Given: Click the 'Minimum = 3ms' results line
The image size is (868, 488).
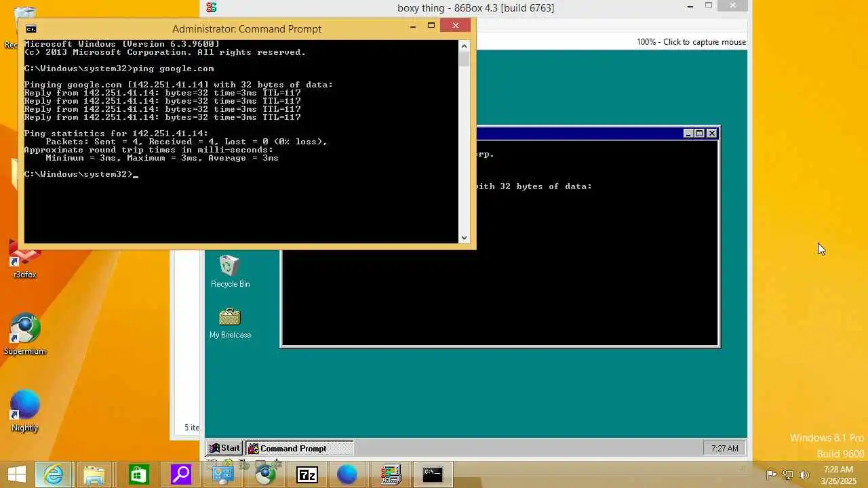Looking at the screenshot, I should [161, 158].
